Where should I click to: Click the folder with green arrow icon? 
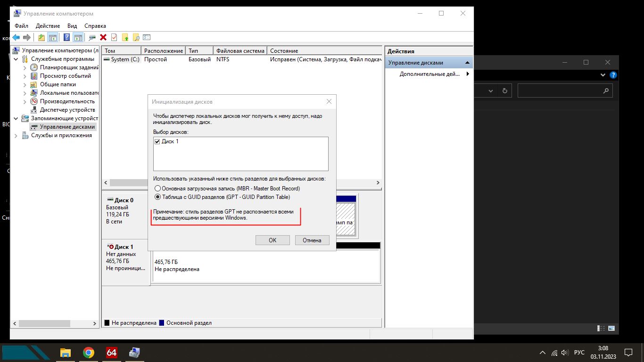[x=125, y=37]
